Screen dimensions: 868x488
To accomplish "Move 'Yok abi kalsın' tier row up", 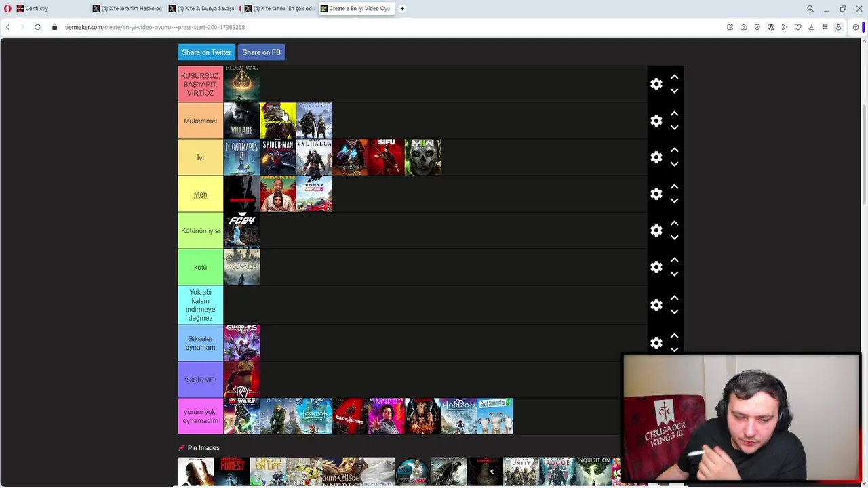I will 674,298.
